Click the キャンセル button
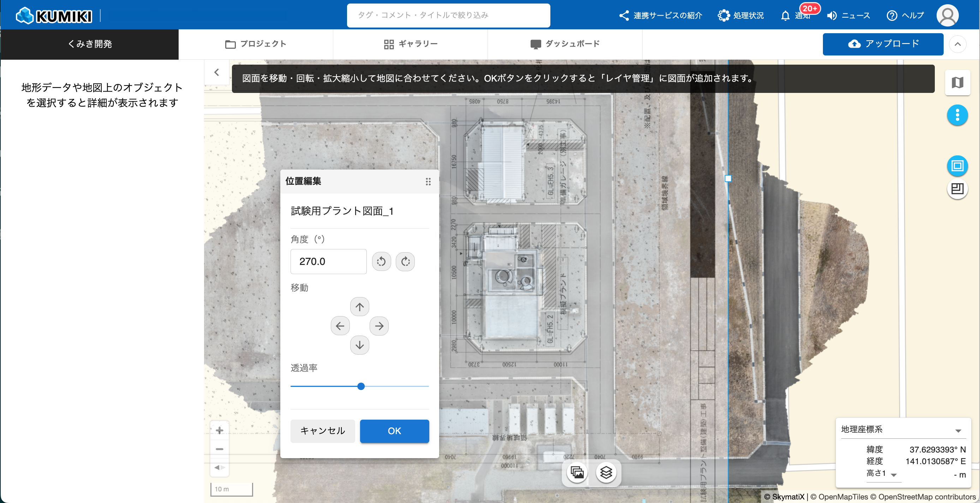The height and width of the screenshot is (503, 980). (323, 431)
